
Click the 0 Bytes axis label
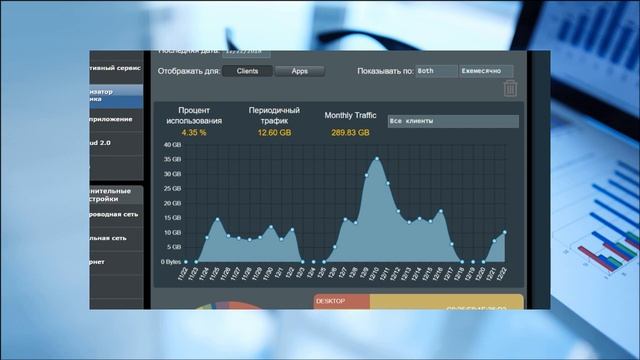[x=171, y=262]
